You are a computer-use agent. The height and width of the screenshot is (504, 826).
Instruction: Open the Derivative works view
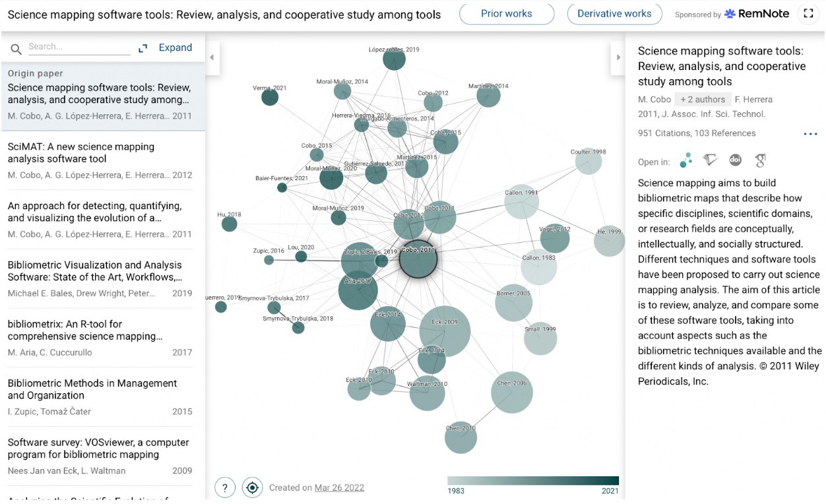tap(614, 14)
